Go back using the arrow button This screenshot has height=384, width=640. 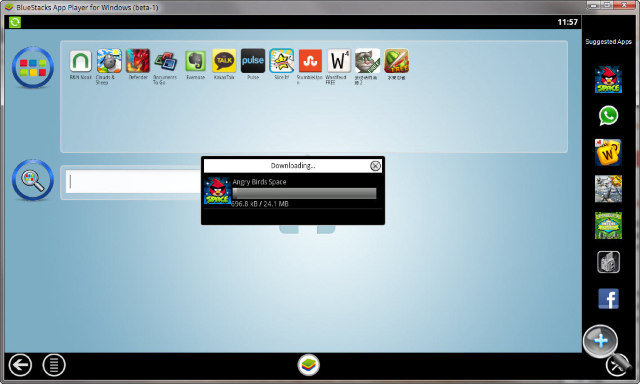click(20, 364)
